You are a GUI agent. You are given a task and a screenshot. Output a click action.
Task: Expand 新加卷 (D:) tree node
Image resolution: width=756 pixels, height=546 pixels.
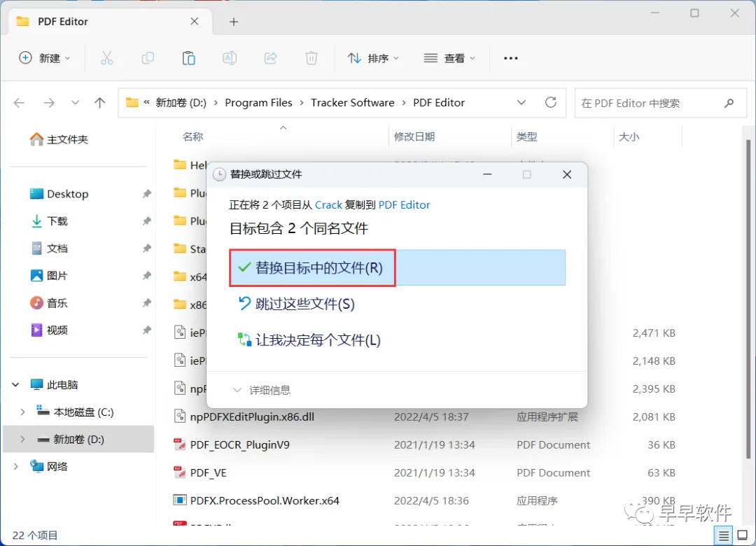tap(22, 439)
